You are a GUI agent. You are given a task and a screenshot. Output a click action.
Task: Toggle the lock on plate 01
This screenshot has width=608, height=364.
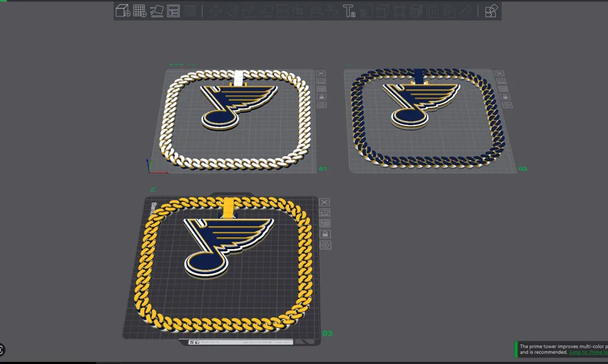pyautogui.click(x=322, y=97)
